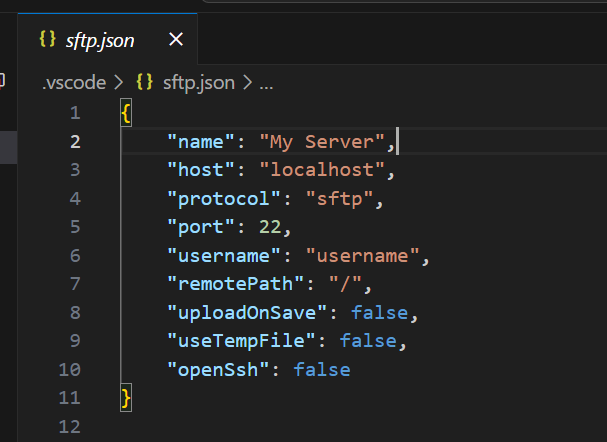Click the "username" string value

coord(362,256)
